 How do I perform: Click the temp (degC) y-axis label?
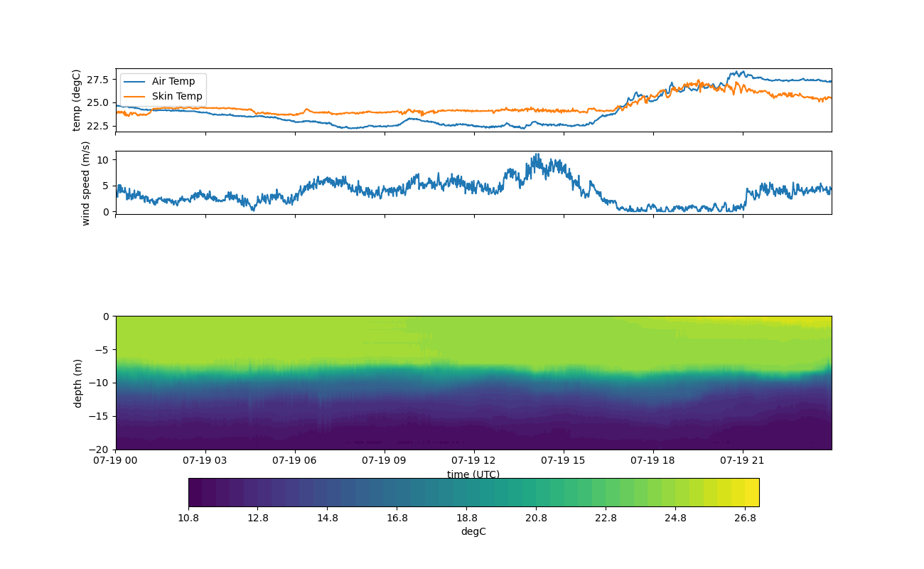(77, 100)
